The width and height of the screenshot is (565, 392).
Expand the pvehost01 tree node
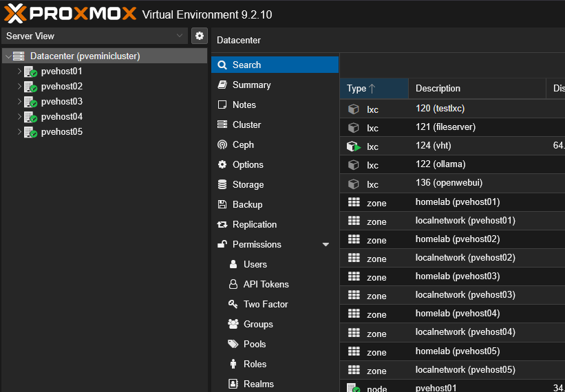click(19, 72)
